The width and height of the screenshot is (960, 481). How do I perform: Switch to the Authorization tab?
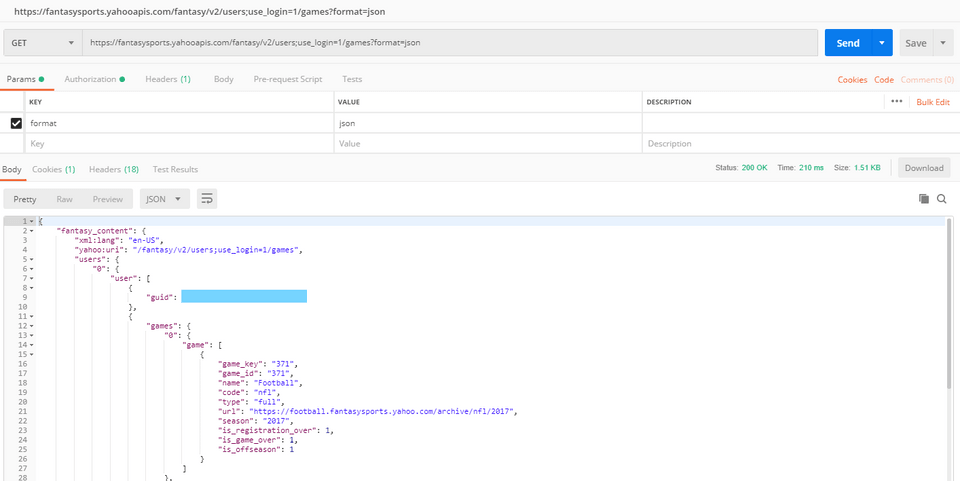click(94, 79)
